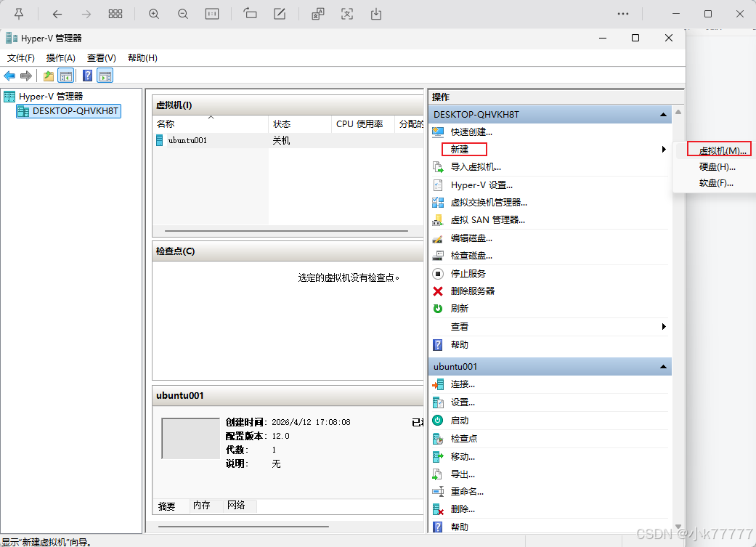The height and width of the screenshot is (547, 756).
Task: Click the translate text icon in viewer toolbar
Action: 318,14
